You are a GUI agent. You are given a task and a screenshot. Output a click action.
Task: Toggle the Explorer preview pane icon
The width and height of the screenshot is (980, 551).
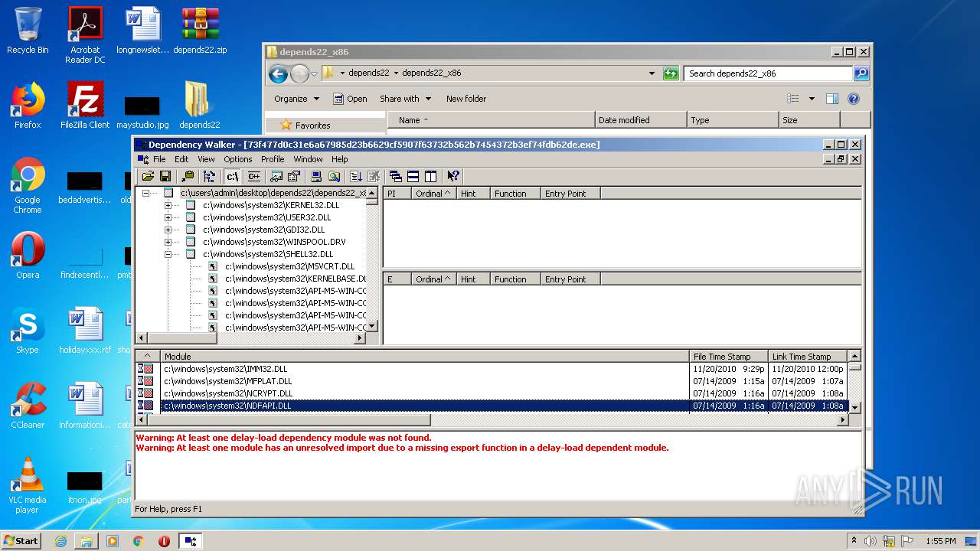coord(832,99)
